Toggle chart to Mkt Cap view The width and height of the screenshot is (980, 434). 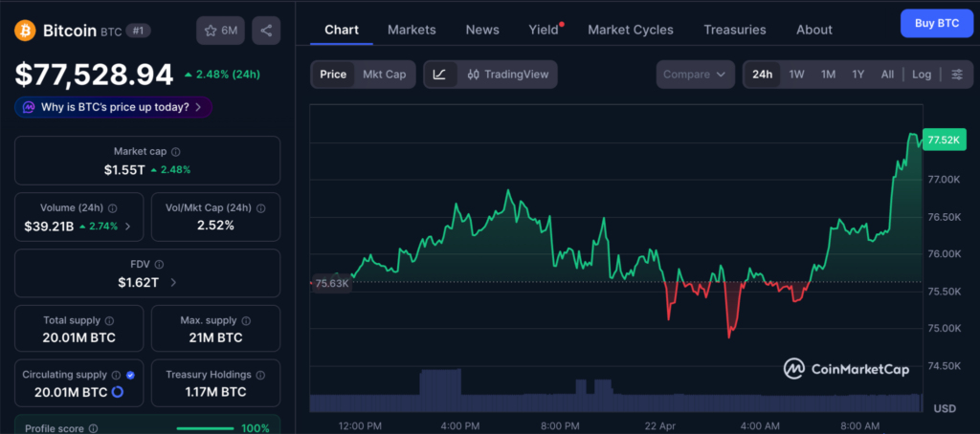pos(384,75)
